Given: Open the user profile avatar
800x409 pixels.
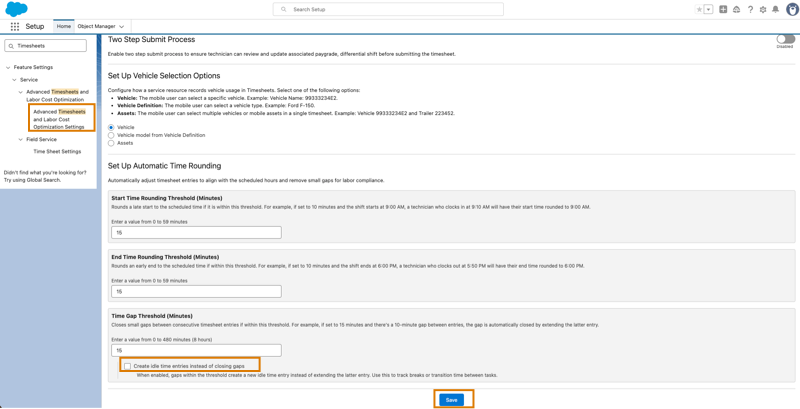Looking at the screenshot, I should (x=792, y=9).
